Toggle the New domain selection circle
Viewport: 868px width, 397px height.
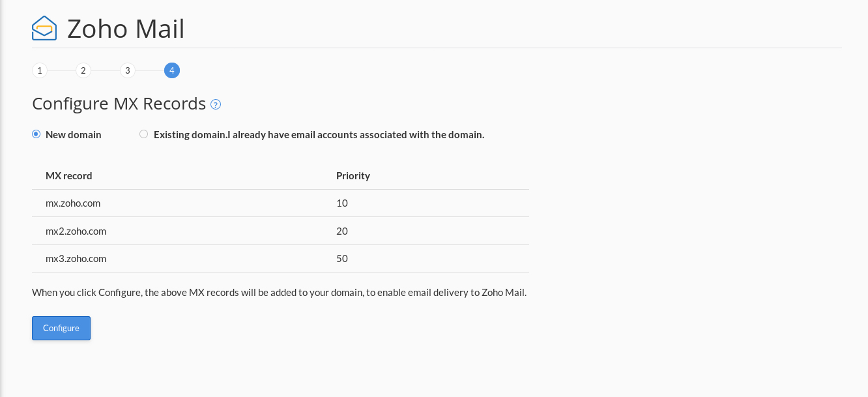click(x=36, y=134)
